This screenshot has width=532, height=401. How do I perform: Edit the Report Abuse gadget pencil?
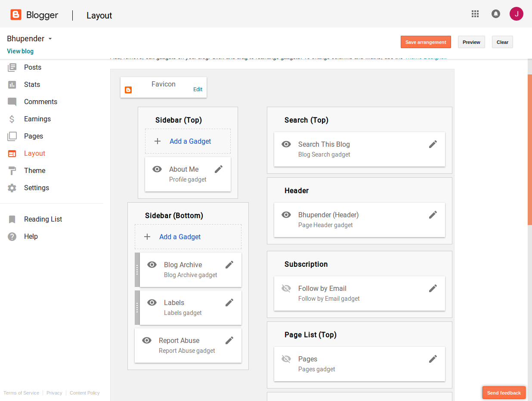tap(229, 340)
